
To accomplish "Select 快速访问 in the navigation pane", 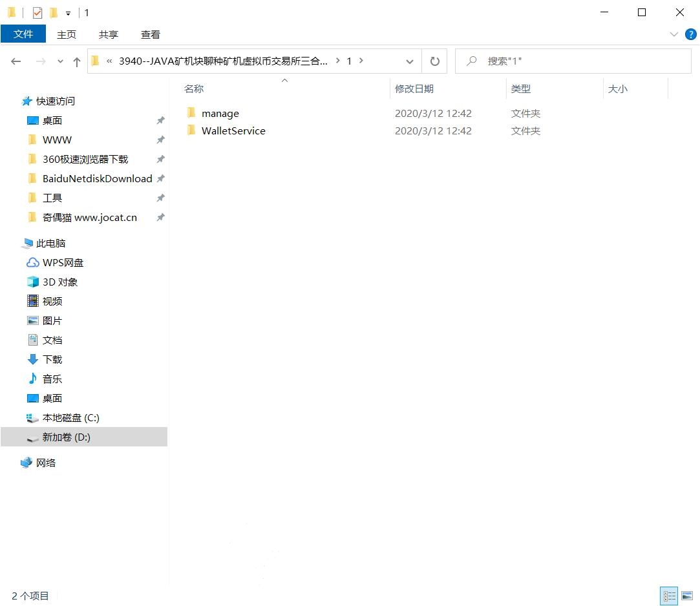I will (56, 101).
